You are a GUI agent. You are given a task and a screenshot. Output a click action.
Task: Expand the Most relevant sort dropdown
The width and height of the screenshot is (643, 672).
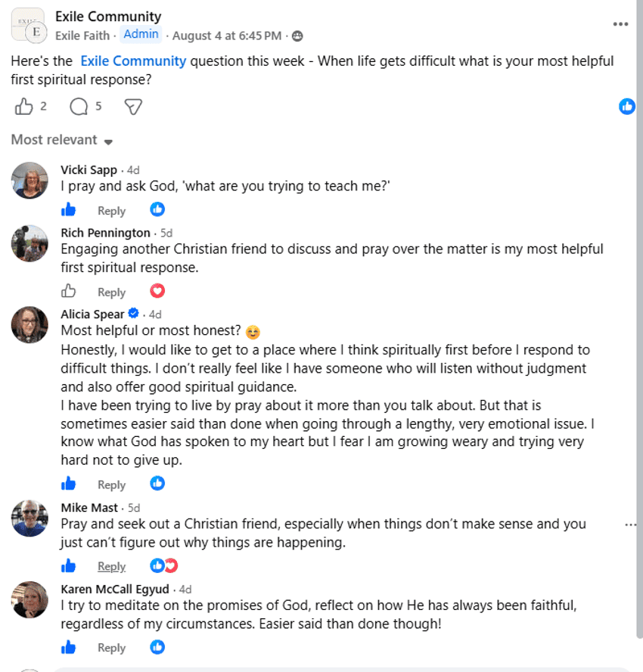(62, 140)
